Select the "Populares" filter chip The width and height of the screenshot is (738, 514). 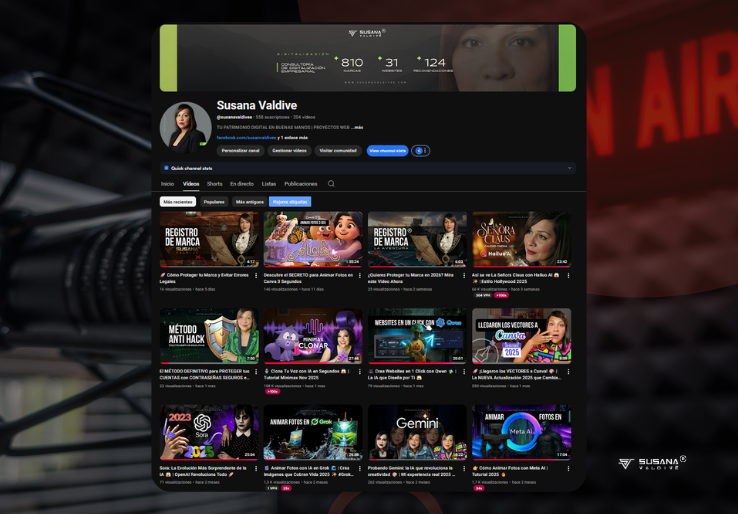click(x=214, y=201)
